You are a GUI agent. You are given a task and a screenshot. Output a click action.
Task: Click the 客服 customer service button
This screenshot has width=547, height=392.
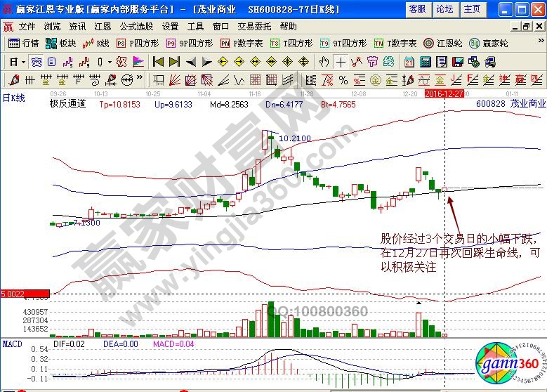pyautogui.click(x=418, y=9)
